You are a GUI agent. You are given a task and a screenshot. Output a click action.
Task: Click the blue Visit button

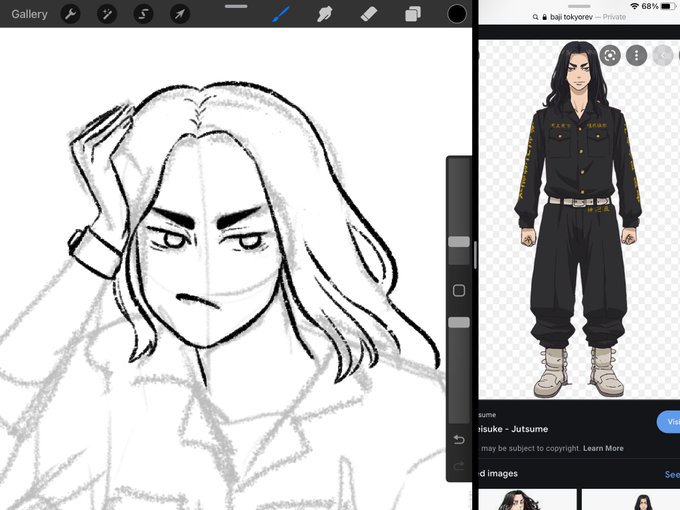click(x=668, y=422)
